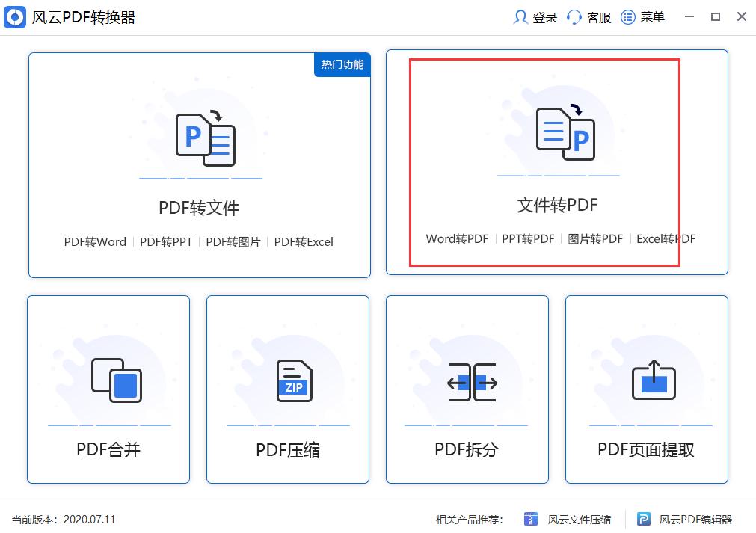Viewport: 756px width, 533px height.
Task: Click the PPT转PDF option
Action: 529,238
